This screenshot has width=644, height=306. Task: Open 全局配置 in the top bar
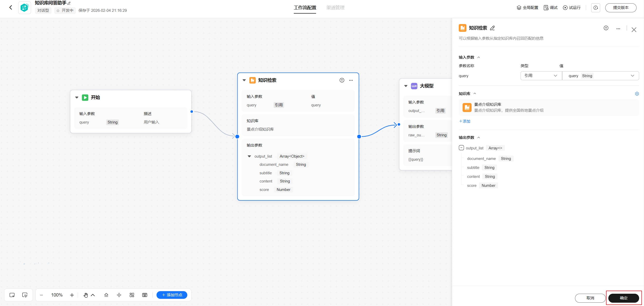(528, 8)
